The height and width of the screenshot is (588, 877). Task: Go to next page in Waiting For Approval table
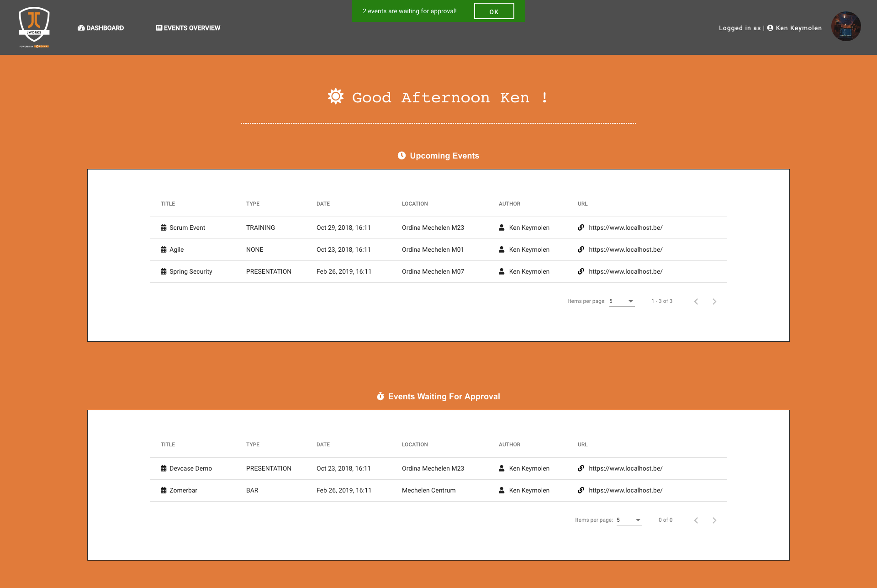tap(714, 520)
